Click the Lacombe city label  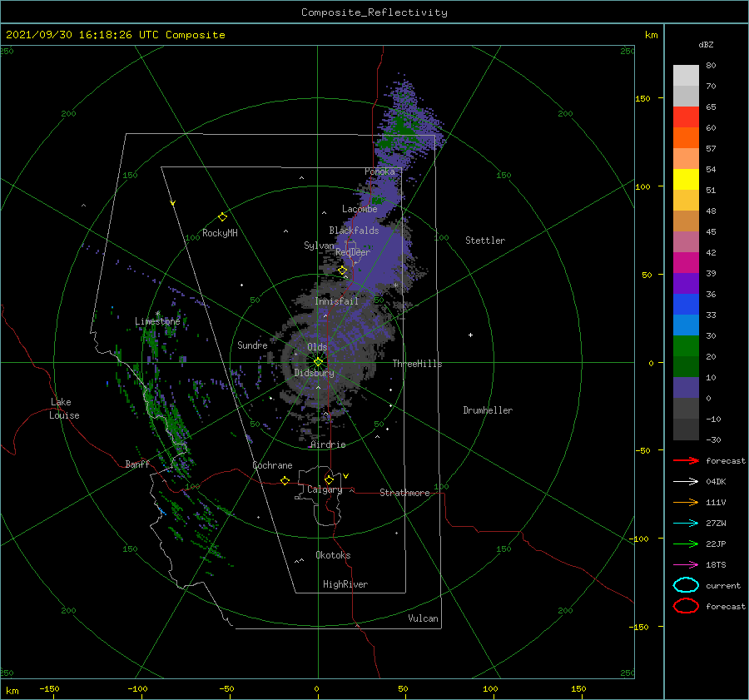pyautogui.click(x=360, y=209)
